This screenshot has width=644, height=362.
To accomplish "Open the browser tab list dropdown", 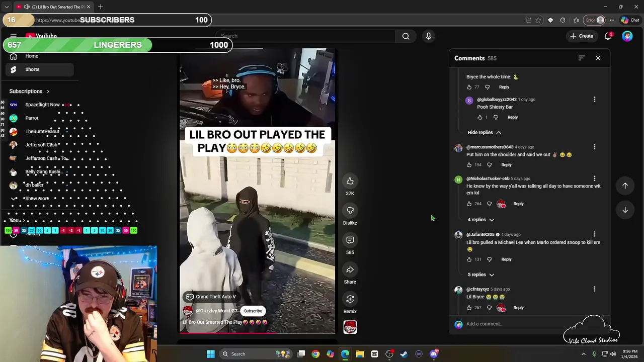I will 6,7.
